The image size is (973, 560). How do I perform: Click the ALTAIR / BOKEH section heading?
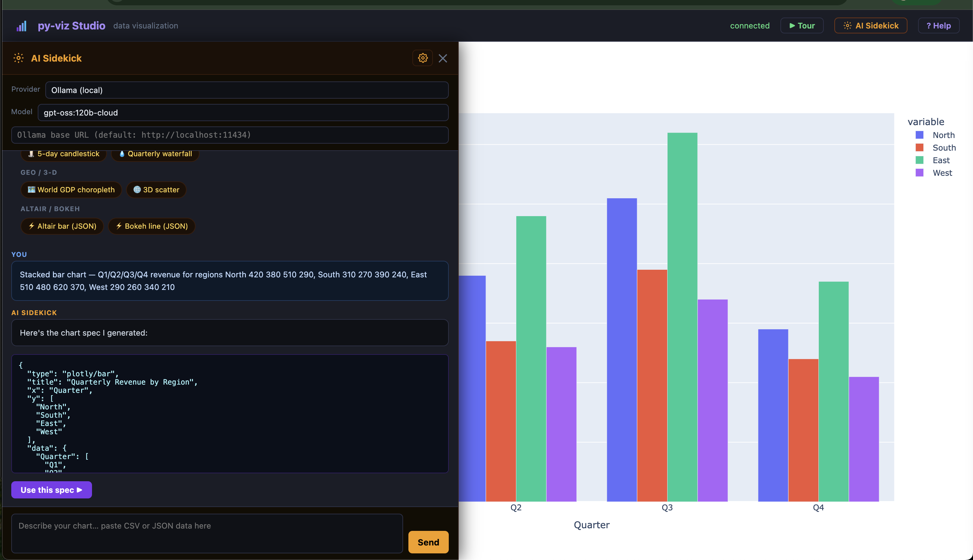[50, 209]
